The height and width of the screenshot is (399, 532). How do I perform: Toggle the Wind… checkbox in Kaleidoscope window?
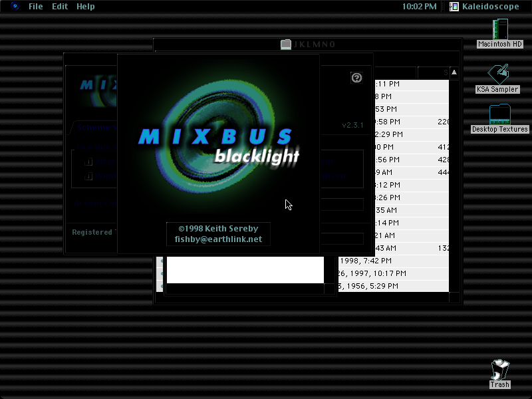pos(88,176)
